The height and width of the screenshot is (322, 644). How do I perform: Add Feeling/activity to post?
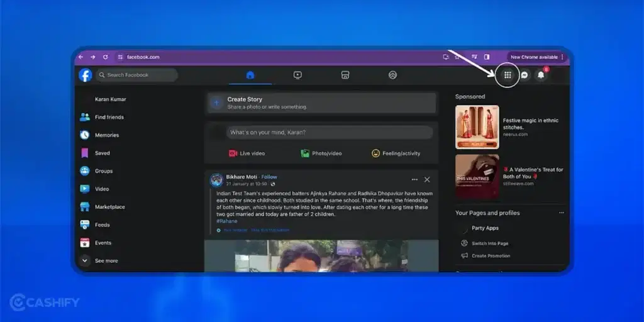pyautogui.click(x=396, y=153)
